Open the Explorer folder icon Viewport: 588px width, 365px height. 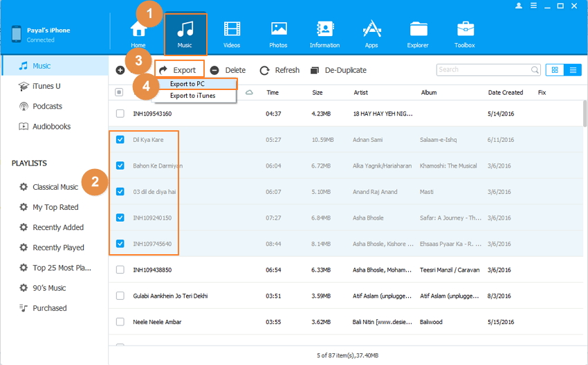418,30
